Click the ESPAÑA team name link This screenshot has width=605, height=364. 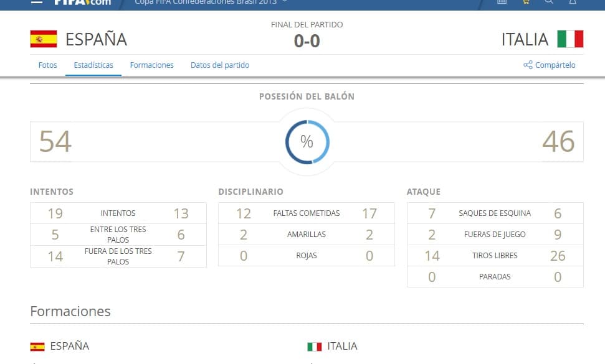point(96,39)
